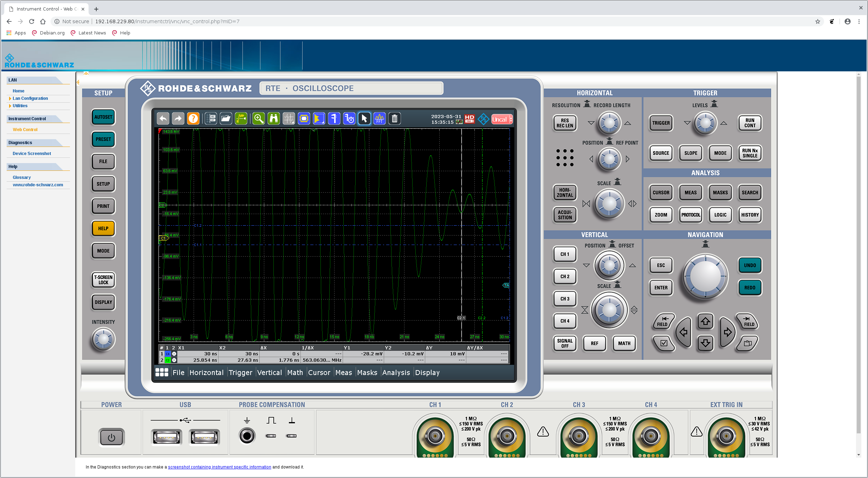Click the HD mode indicator icon

coord(469,119)
